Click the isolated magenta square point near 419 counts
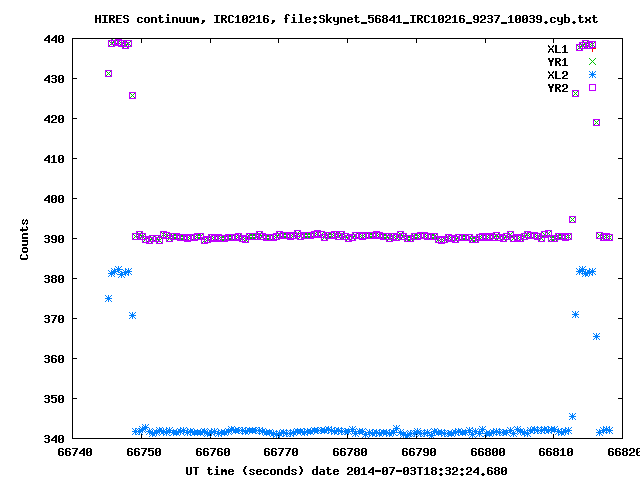Screen dimensions: 640x480 596,122
